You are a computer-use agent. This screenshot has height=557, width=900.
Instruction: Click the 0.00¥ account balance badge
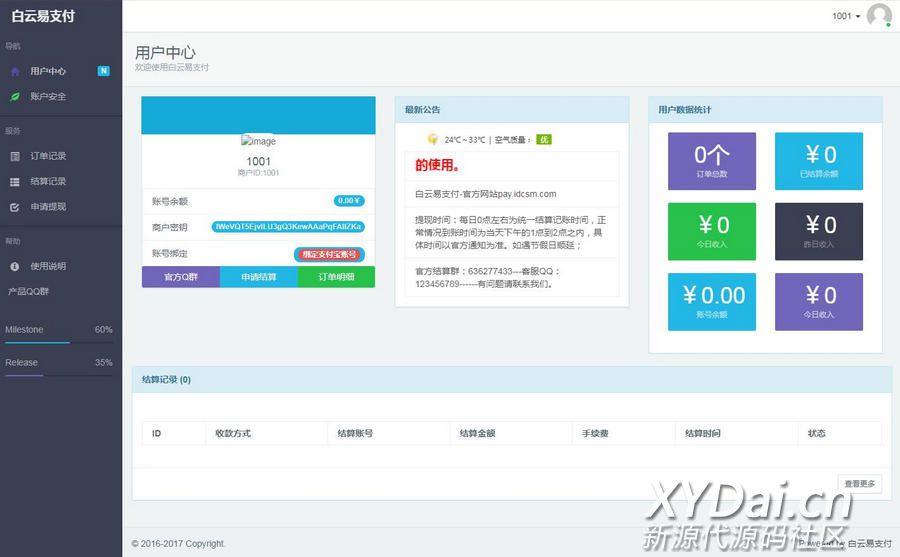pyautogui.click(x=349, y=201)
